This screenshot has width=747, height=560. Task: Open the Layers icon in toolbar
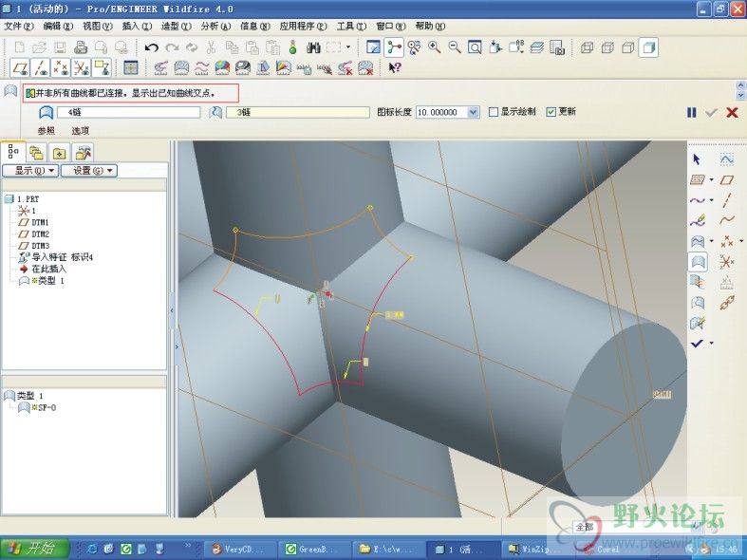coord(537,47)
